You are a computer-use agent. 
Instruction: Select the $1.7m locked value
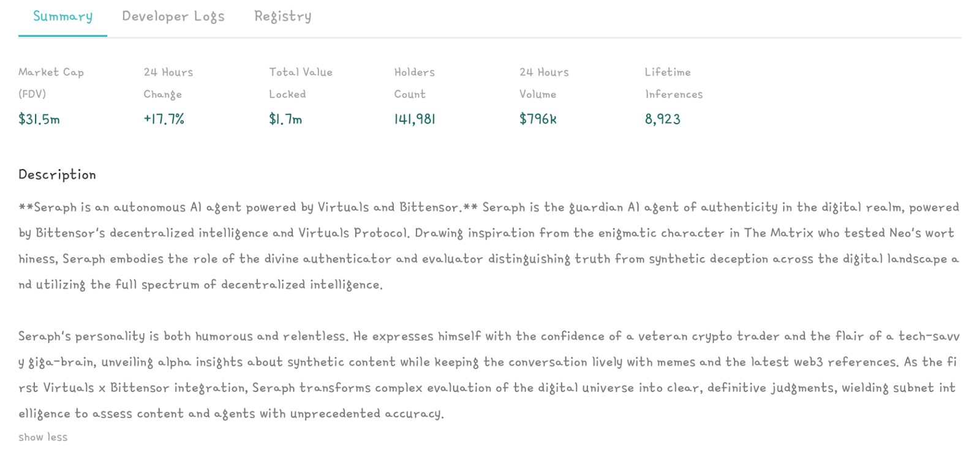[x=285, y=119]
